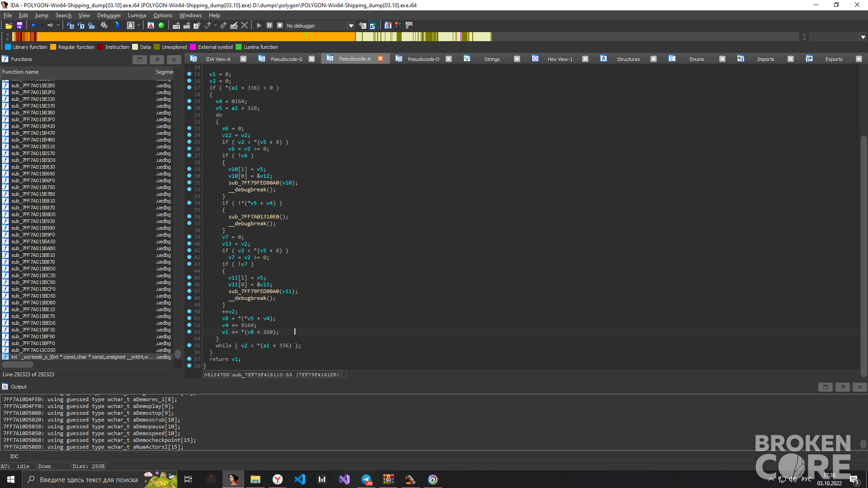The width and height of the screenshot is (868, 488).
Task: Click the blue down-arrow jump icon
Action: 117,25
